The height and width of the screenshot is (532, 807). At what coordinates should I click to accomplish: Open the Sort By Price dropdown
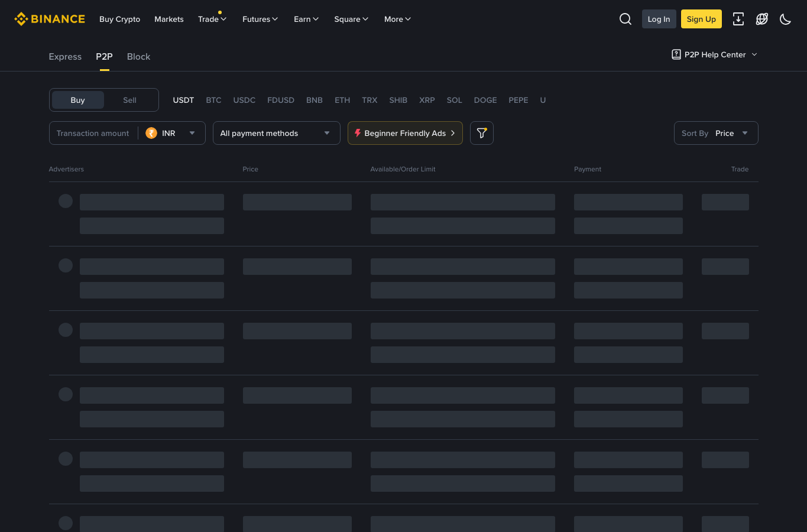click(x=716, y=133)
